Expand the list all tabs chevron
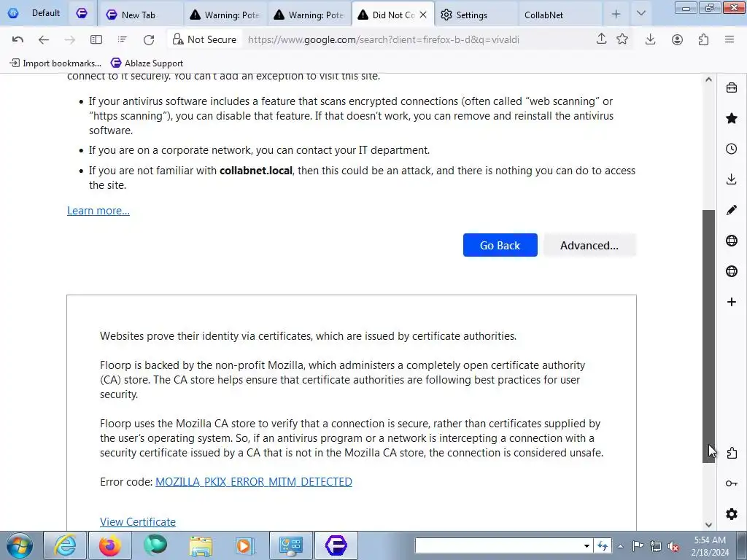Viewport: 747px width, 560px height. tap(641, 13)
